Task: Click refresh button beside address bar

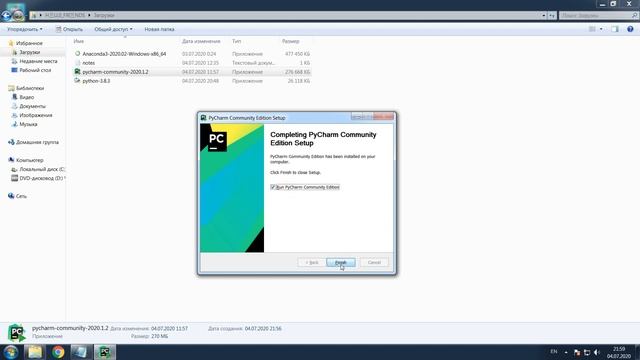Action: click(552, 15)
